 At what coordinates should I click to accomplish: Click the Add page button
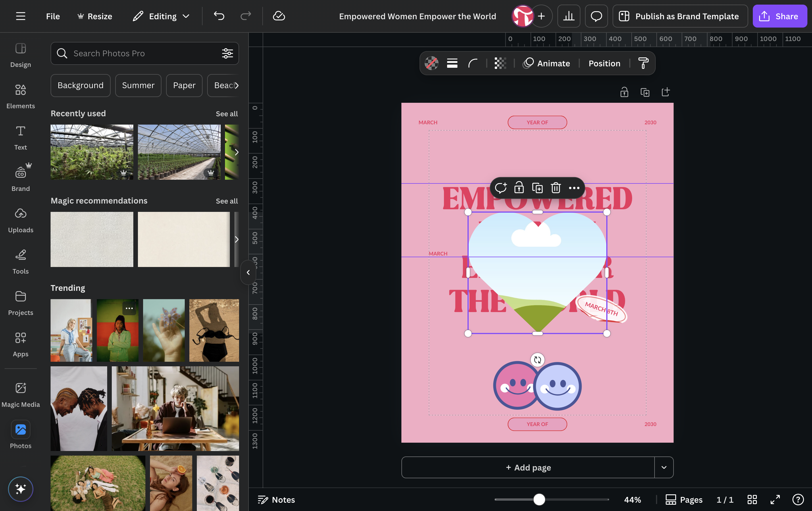[528, 467]
